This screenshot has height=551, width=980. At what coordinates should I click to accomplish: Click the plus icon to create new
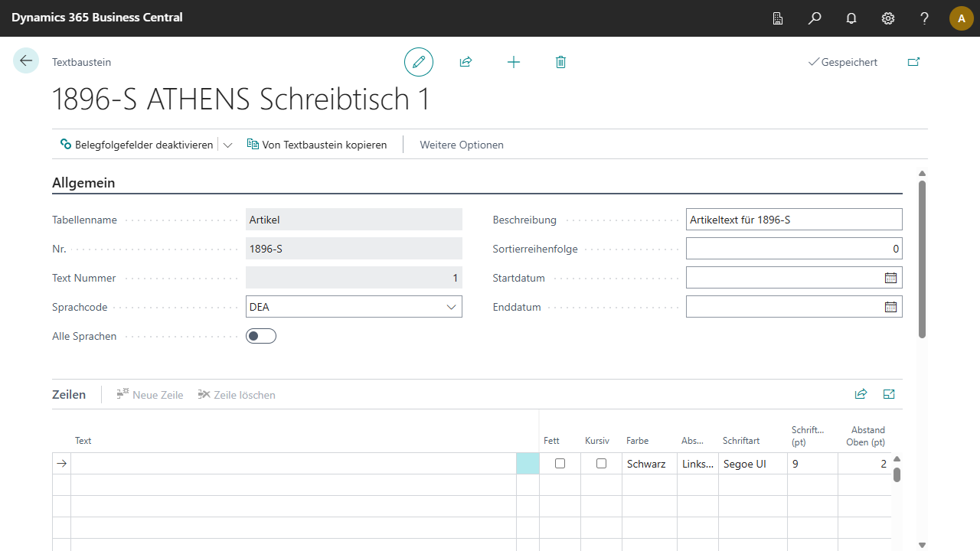(514, 62)
